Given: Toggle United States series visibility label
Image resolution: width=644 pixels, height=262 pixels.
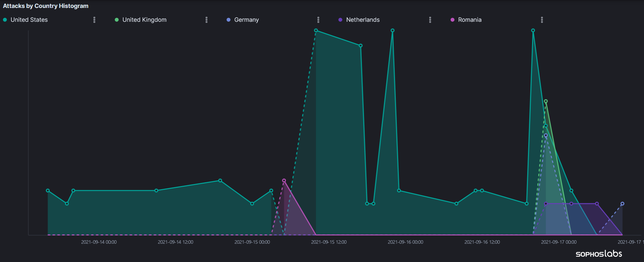Looking at the screenshot, I should click(x=29, y=20).
